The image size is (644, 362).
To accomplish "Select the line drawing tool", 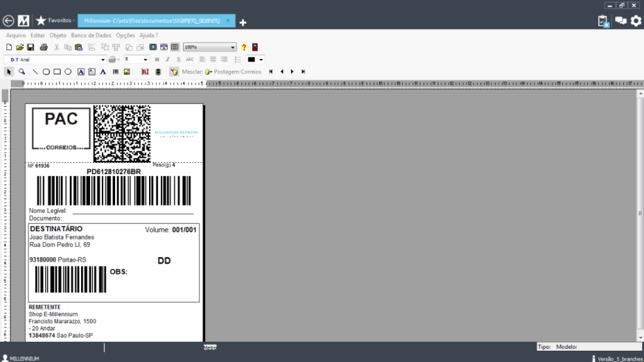I will pyautogui.click(x=35, y=72).
